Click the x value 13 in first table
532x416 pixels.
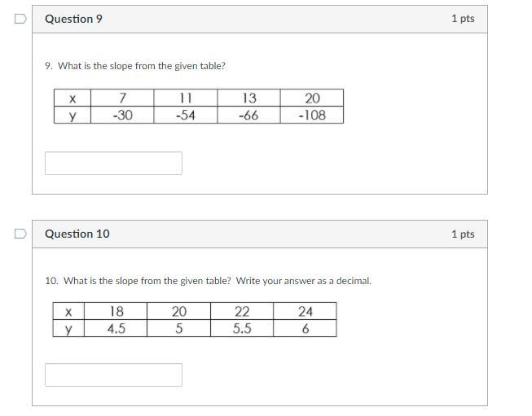248,98
